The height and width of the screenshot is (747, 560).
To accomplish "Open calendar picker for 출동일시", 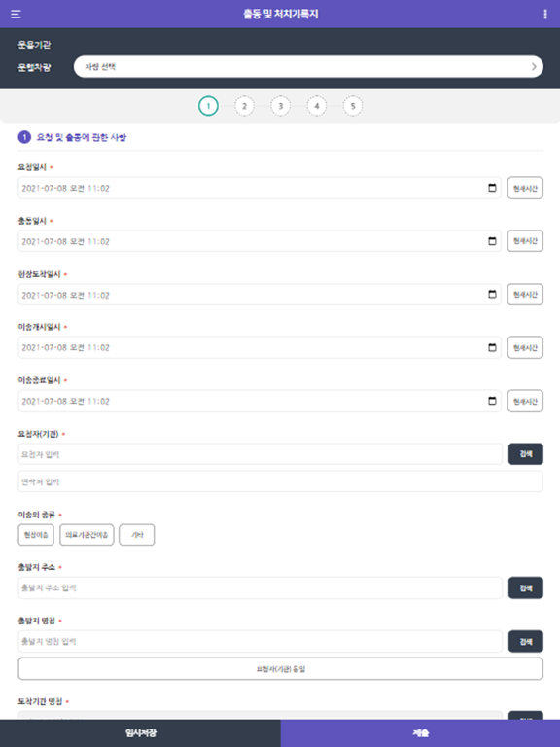I will (492, 241).
